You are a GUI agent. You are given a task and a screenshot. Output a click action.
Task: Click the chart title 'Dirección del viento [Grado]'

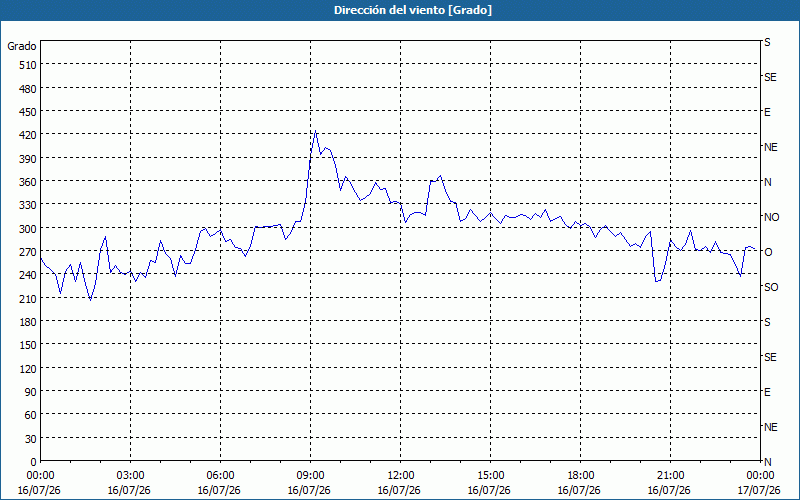pos(413,10)
